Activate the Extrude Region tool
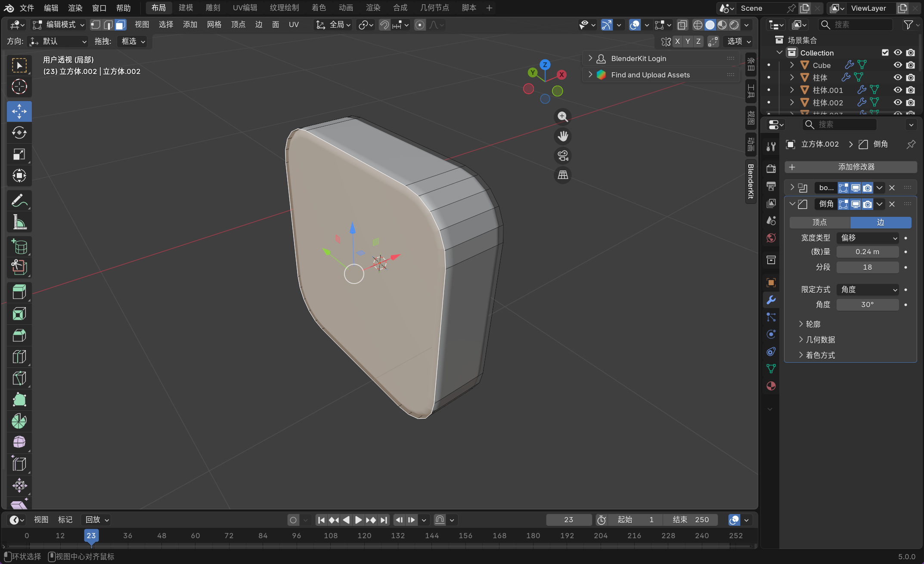This screenshot has width=924, height=564. tap(19, 292)
